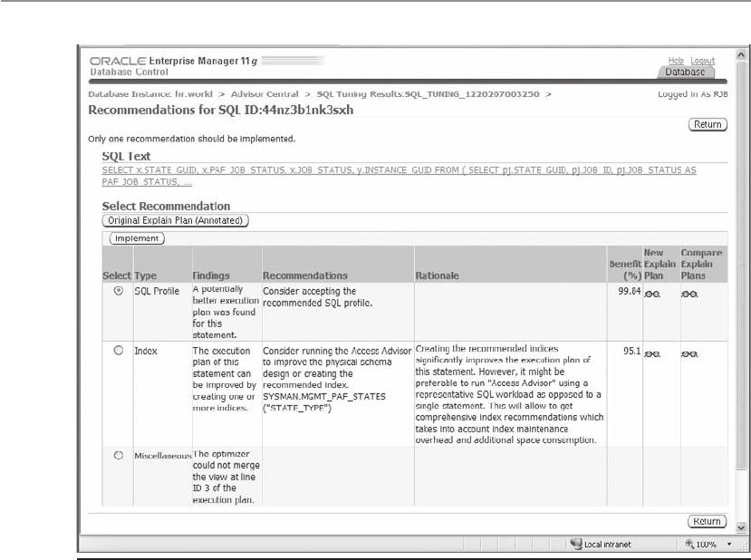This screenshot has height=560, width=751.
Task: Open SQL Tuning Results breadcrumb link
Action: pyautogui.click(x=428, y=94)
